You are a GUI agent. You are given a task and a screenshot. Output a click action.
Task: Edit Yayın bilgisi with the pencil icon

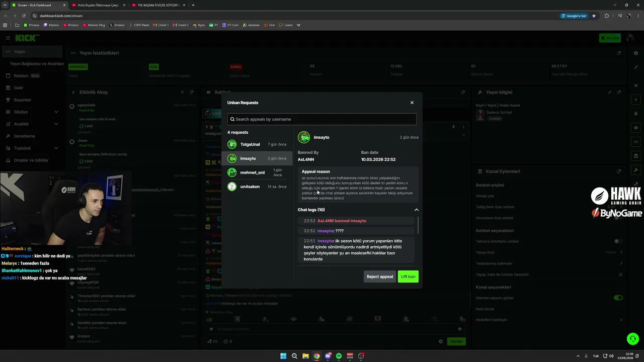click(610, 93)
